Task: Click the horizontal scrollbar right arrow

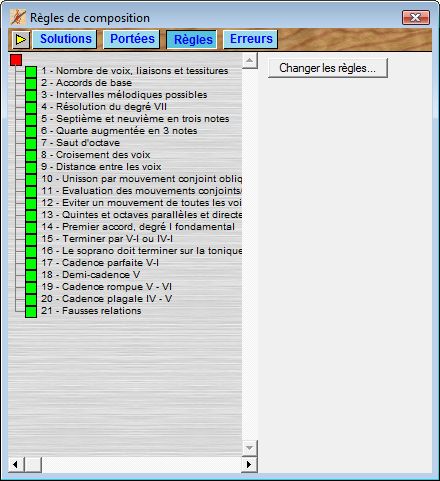Action: click(249, 464)
